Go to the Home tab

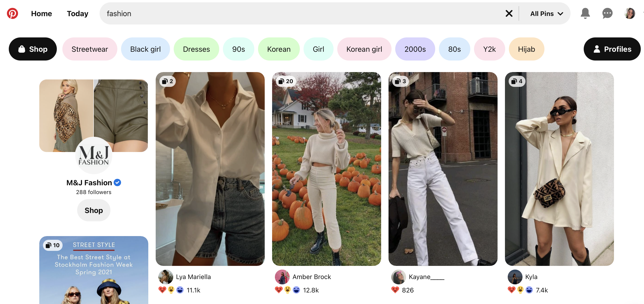(42, 13)
